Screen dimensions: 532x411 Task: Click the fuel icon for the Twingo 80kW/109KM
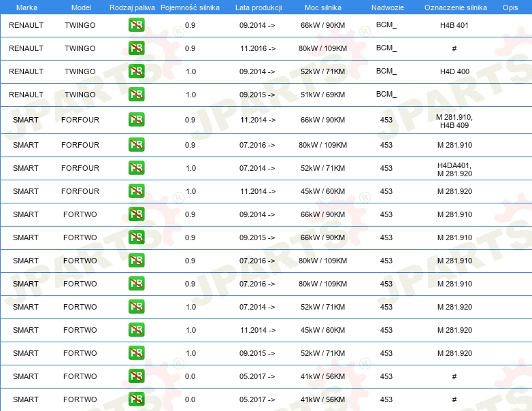136,48
